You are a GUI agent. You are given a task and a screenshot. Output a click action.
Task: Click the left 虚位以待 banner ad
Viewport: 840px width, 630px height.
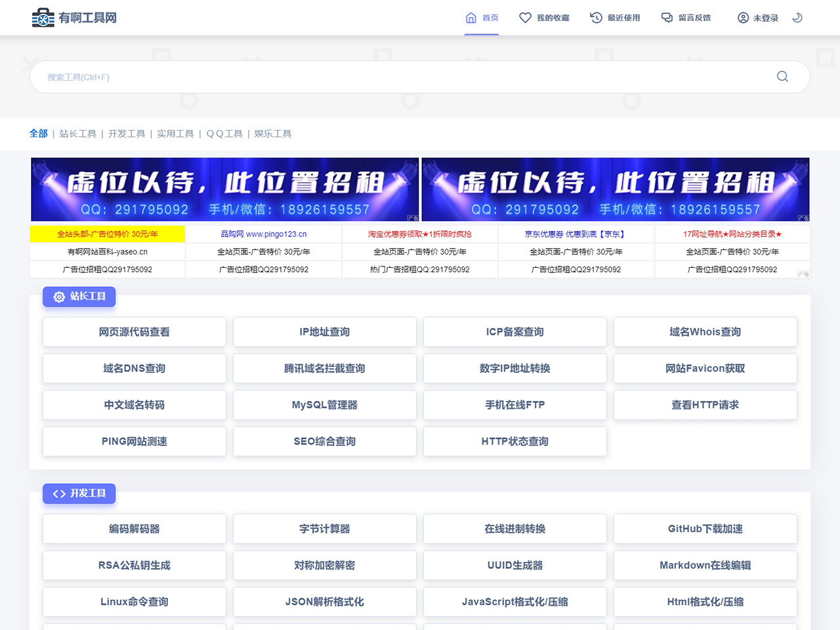click(224, 189)
